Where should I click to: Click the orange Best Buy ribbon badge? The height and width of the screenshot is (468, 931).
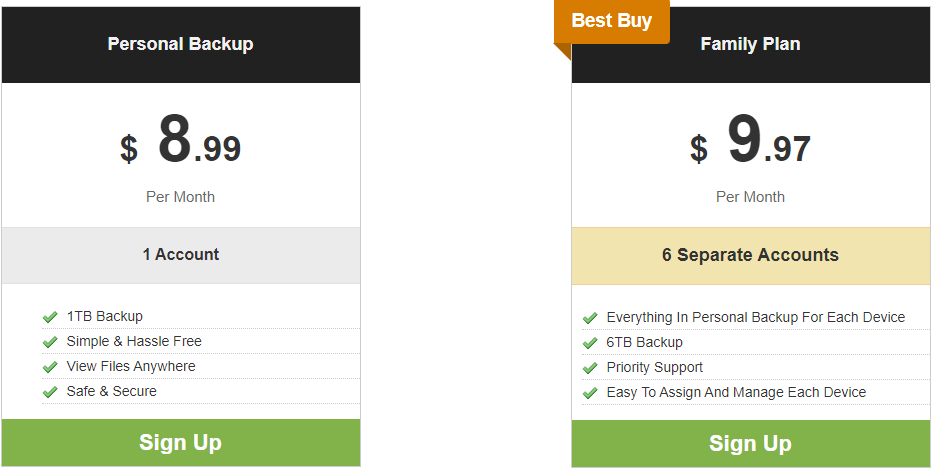click(611, 21)
